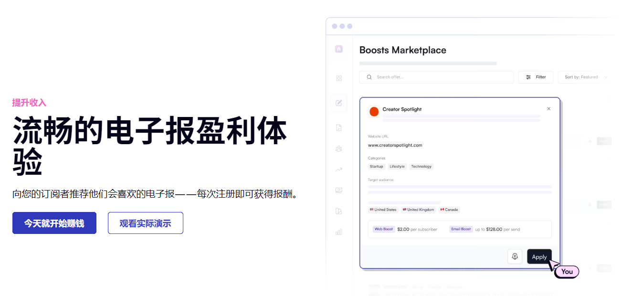Select the Lifestyle category tag

pyautogui.click(x=397, y=167)
